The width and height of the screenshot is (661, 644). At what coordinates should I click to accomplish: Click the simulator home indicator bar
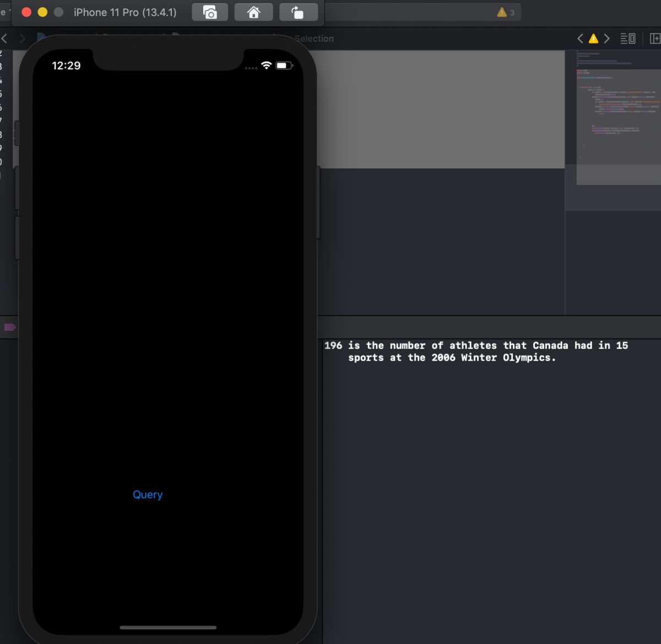(168, 627)
